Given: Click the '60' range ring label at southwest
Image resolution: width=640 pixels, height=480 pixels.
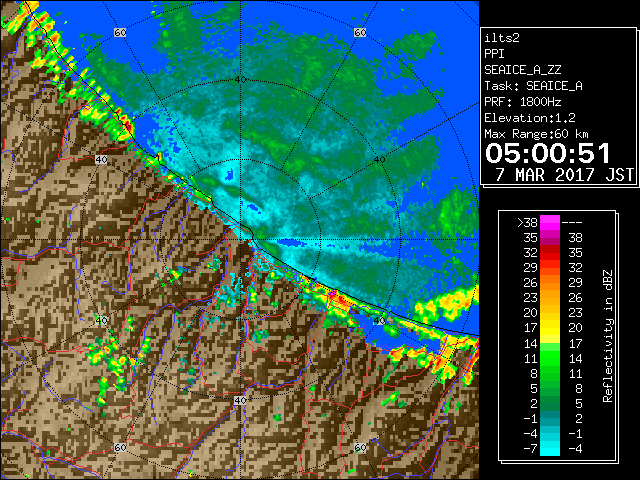Looking at the screenshot, I should [x=120, y=448].
